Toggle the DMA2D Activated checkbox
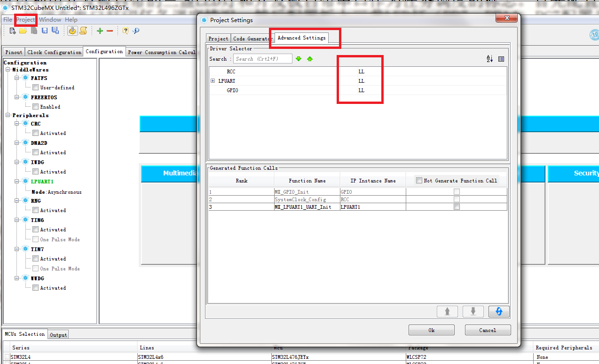The image size is (599, 364). (35, 152)
